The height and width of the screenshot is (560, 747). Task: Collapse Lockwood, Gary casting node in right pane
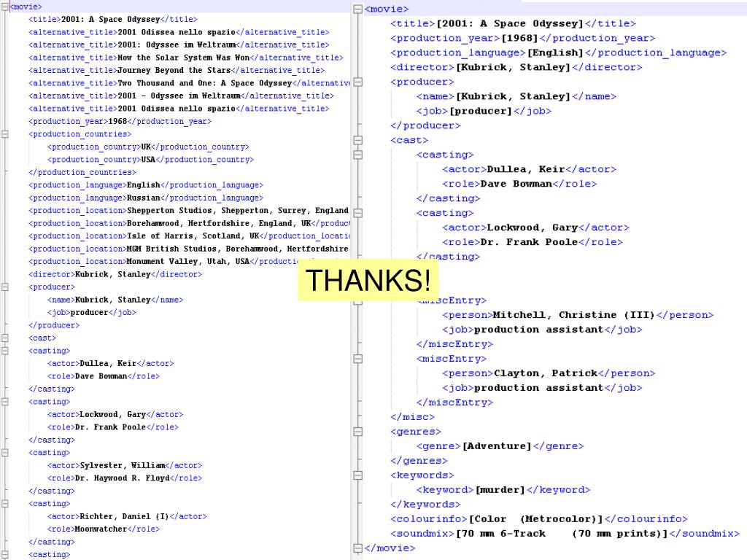pos(358,213)
